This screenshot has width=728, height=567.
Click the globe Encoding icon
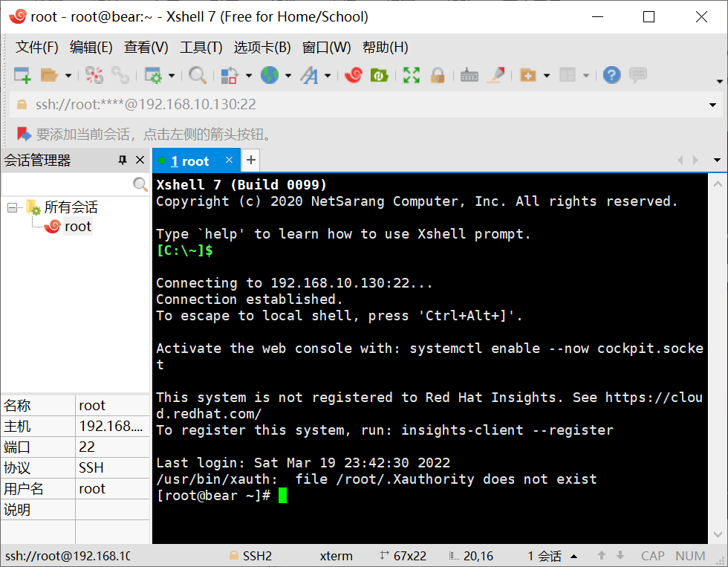tap(269, 75)
